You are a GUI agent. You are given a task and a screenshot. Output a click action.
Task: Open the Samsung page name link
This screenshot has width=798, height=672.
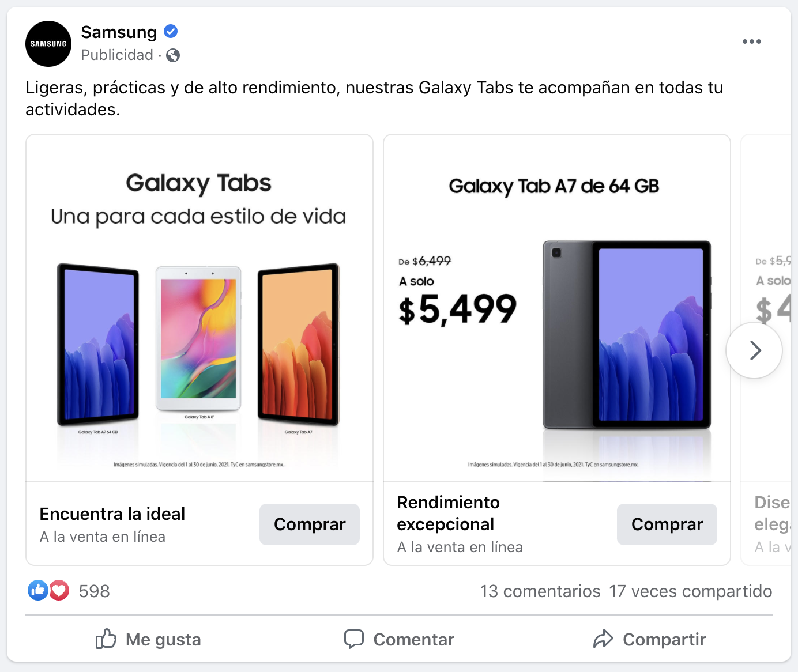(x=119, y=32)
